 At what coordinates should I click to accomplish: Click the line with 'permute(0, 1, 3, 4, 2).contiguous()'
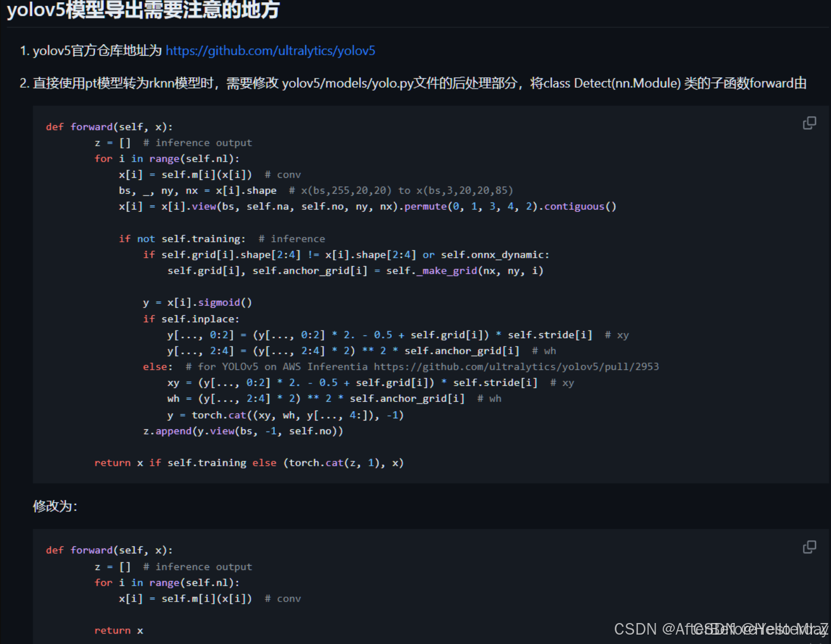click(x=367, y=206)
